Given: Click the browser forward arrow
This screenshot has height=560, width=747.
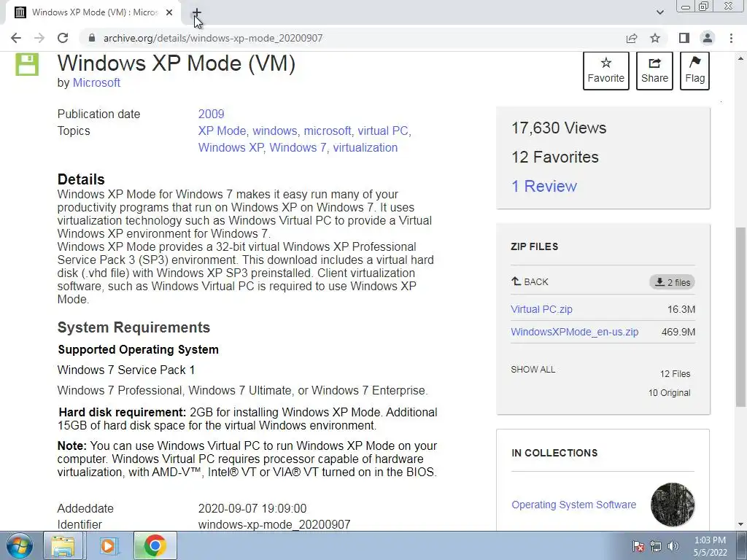Looking at the screenshot, I should point(39,38).
